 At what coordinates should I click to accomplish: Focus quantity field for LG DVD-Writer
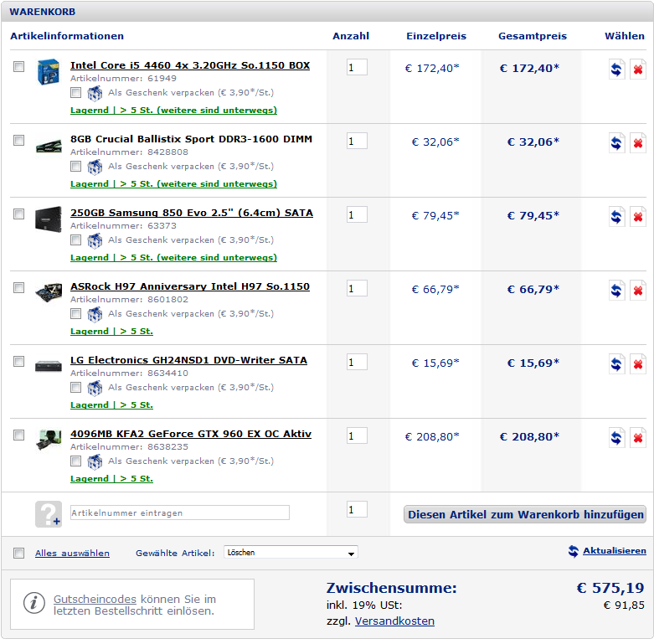[x=357, y=362]
